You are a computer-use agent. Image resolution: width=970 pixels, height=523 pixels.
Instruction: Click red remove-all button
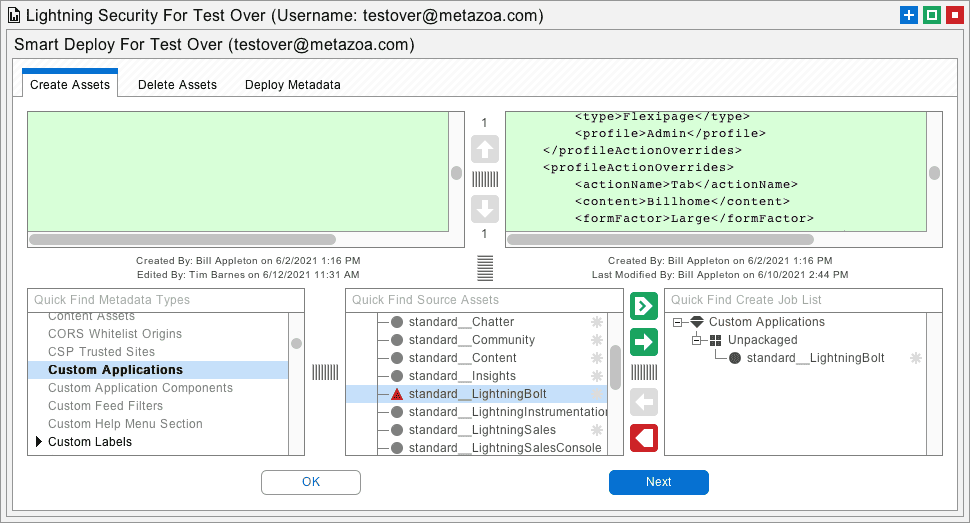[643, 438]
